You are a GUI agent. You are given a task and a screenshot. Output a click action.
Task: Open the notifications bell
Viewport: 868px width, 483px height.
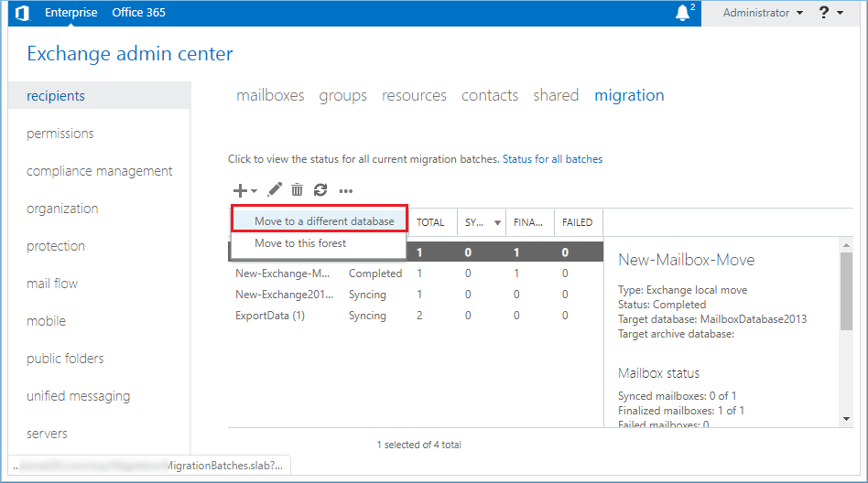(683, 13)
